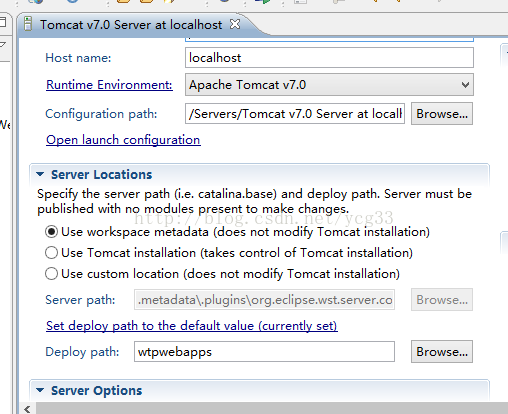Click the Server Options heading text
This screenshot has width=508, height=414.
tap(97, 391)
